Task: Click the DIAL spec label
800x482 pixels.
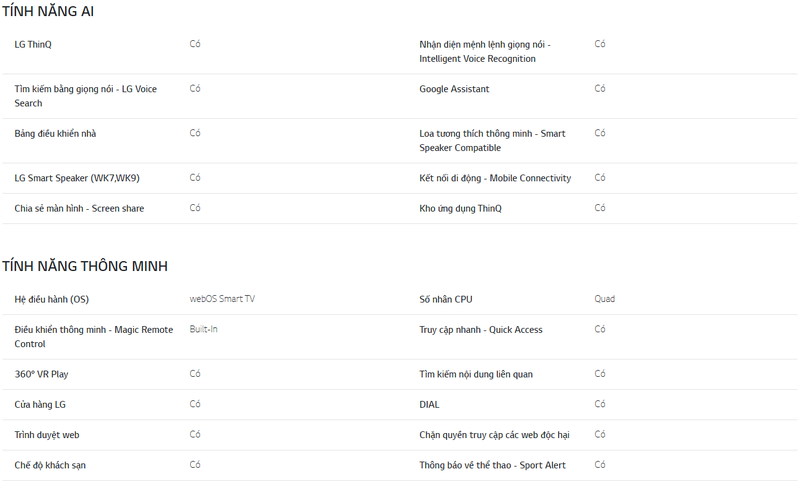Action: pos(429,405)
